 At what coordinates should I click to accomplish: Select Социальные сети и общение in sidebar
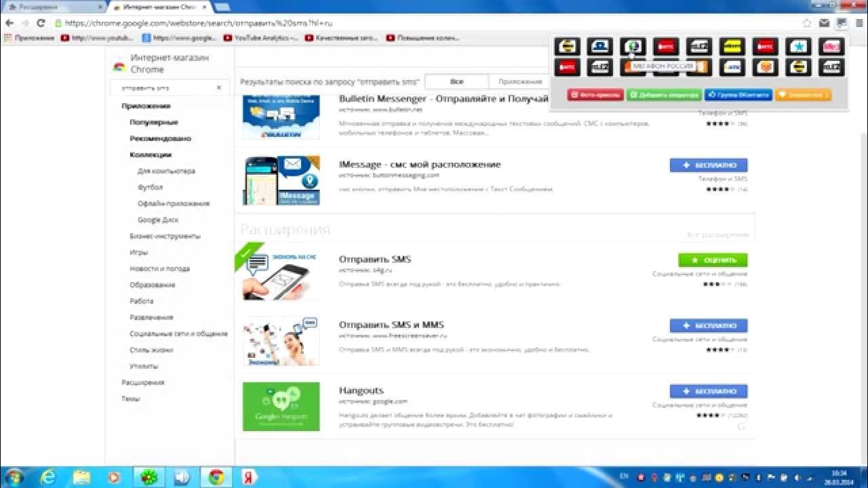point(178,333)
